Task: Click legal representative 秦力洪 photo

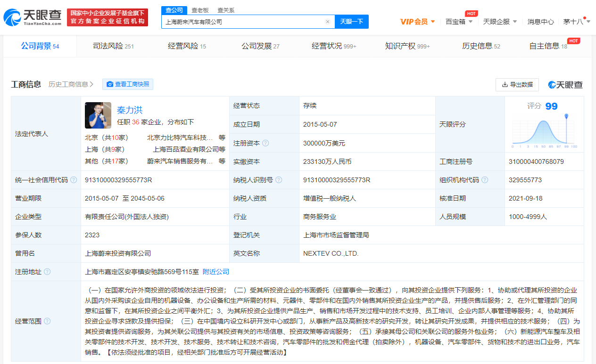Action: (x=98, y=115)
